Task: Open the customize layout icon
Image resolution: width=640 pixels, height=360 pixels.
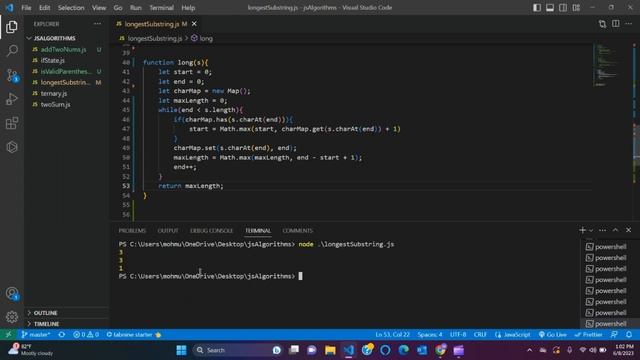Action: [576, 7]
